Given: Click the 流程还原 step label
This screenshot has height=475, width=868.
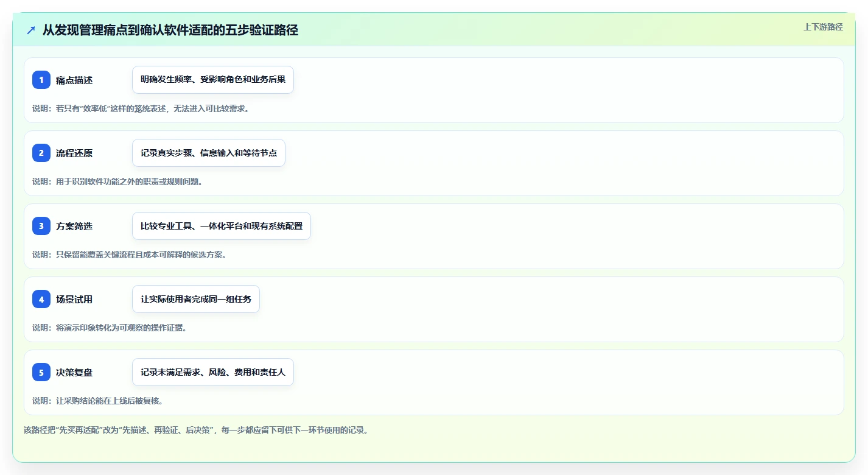Looking at the screenshot, I should pyautogui.click(x=74, y=153).
